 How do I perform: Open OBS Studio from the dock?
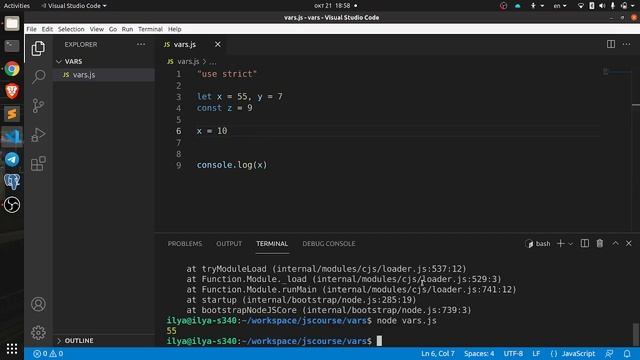point(12,204)
